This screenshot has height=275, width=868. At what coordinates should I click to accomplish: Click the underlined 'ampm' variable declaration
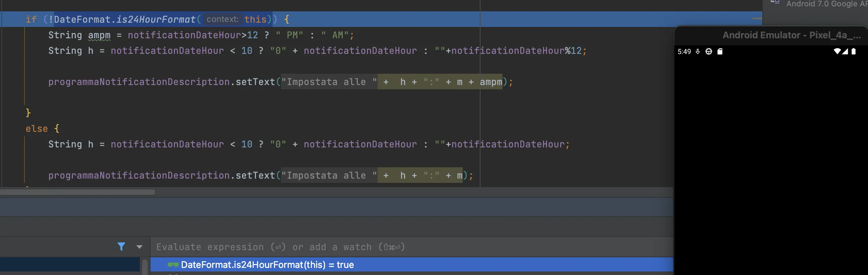click(x=99, y=35)
